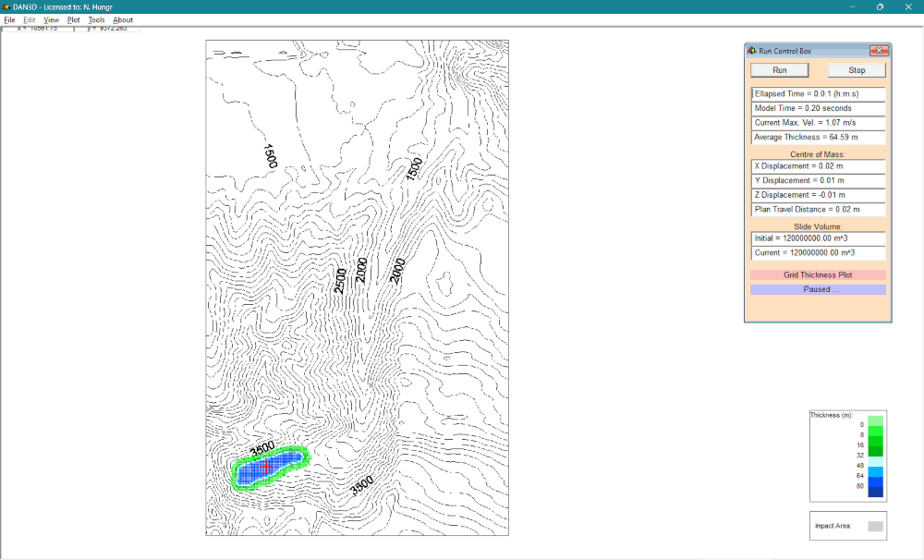Click the Paused status bar
Viewport: 924px width, 560px height.
tap(818, 289)
